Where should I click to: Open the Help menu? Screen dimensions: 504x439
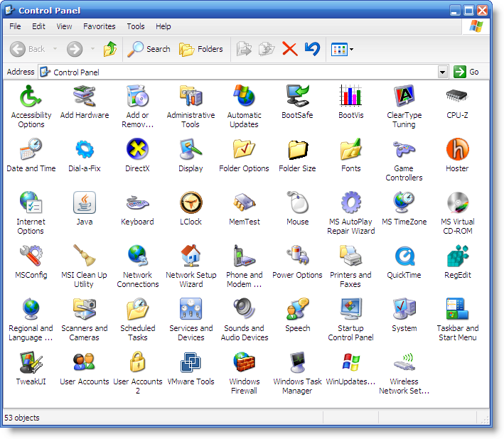[163, 26]
